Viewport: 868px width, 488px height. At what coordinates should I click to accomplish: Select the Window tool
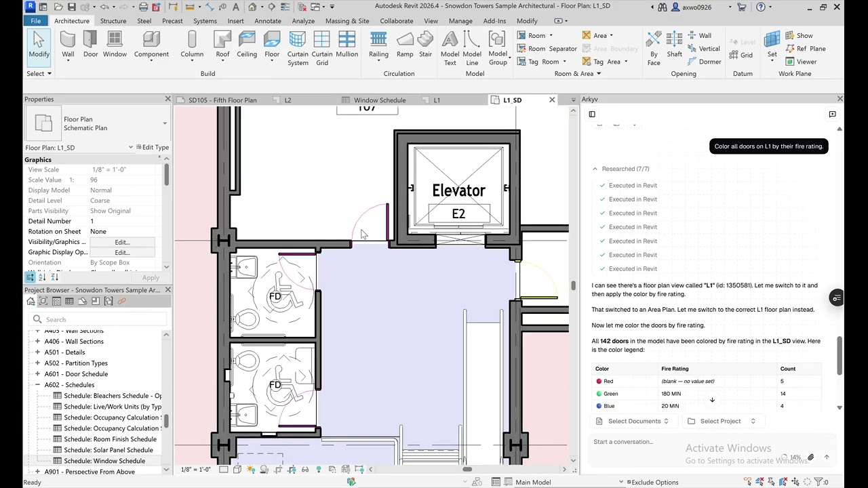[115, 45]
